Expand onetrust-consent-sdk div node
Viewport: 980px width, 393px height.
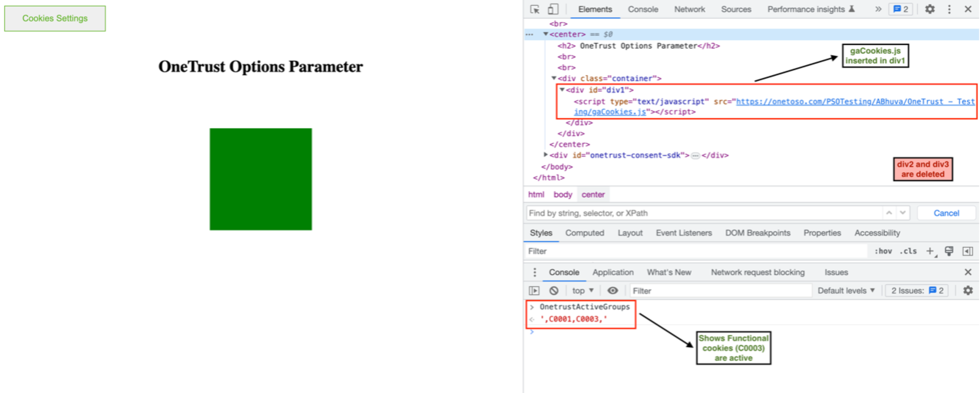point(546,155)
